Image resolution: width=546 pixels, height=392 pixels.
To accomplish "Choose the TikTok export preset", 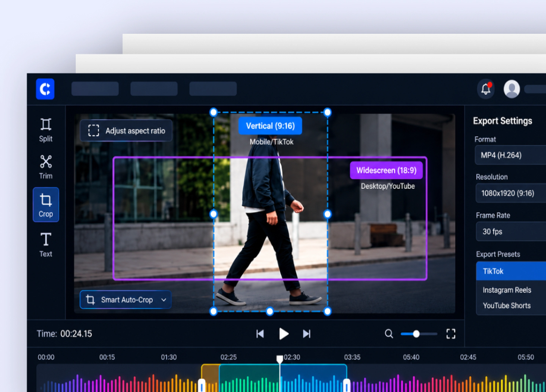I will coord(511,271).
